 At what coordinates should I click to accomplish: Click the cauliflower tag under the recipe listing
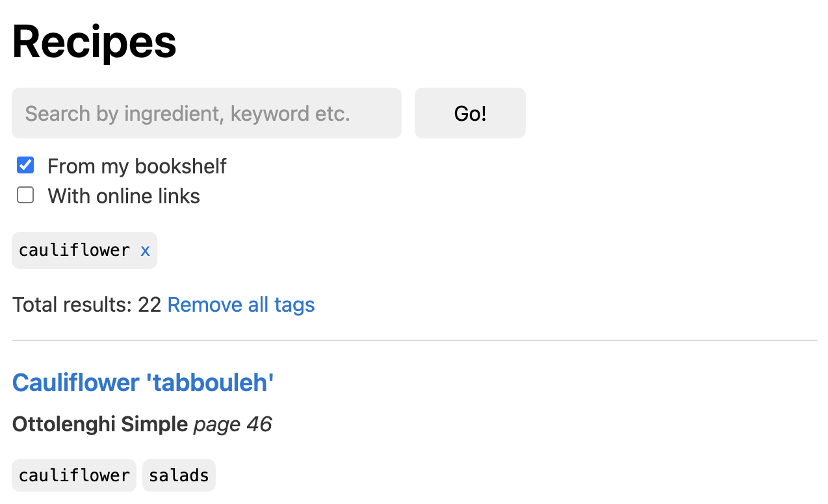point(73,475)
